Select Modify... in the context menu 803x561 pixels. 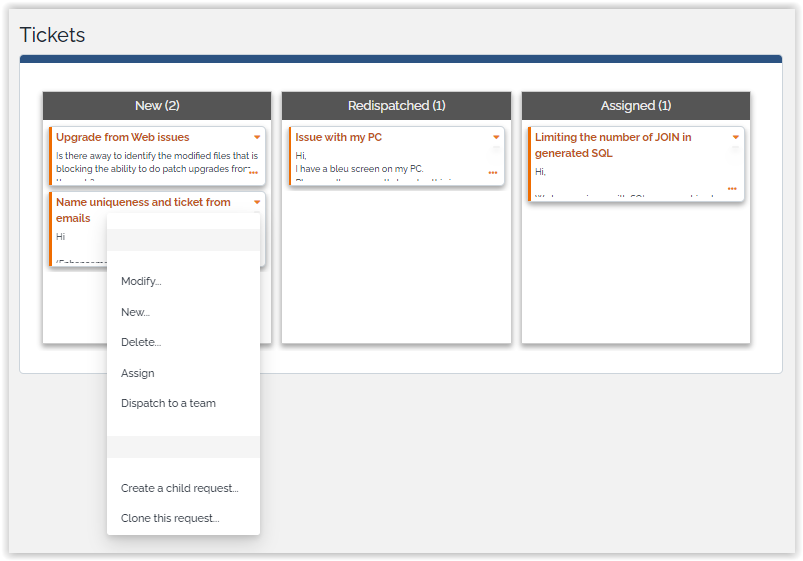(141, 281)
